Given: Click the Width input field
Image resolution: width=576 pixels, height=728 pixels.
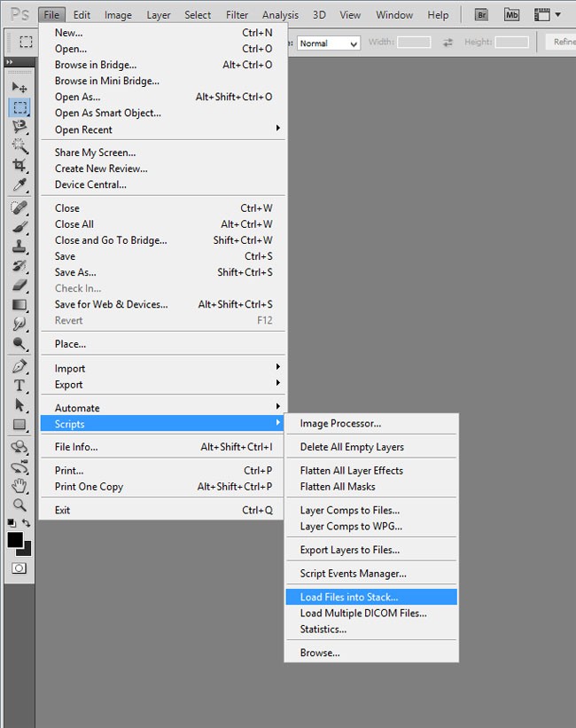Looking at the screenshot, I should coord(414,43).
